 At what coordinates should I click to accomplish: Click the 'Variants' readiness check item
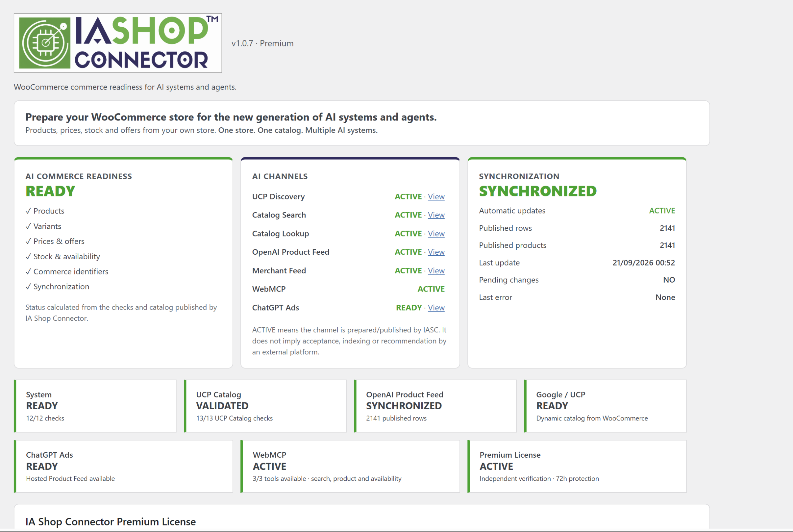tap(43, 226)
